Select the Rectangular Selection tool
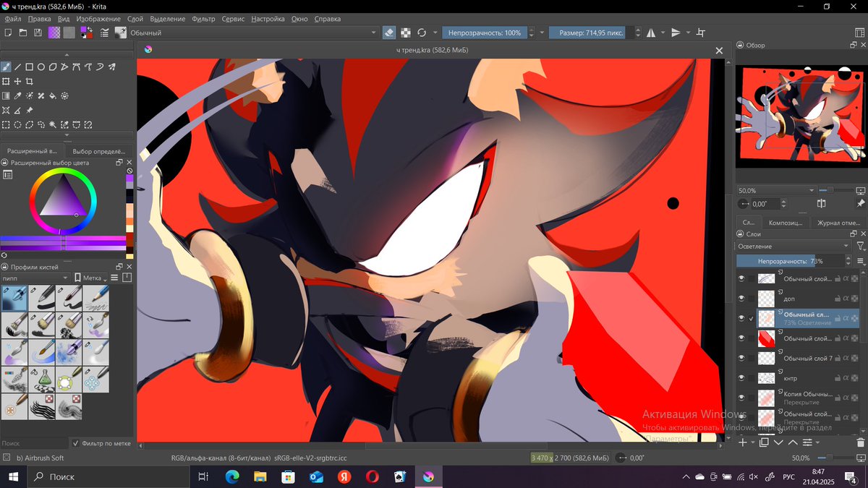The image size is (868, 488). [6, 124]
